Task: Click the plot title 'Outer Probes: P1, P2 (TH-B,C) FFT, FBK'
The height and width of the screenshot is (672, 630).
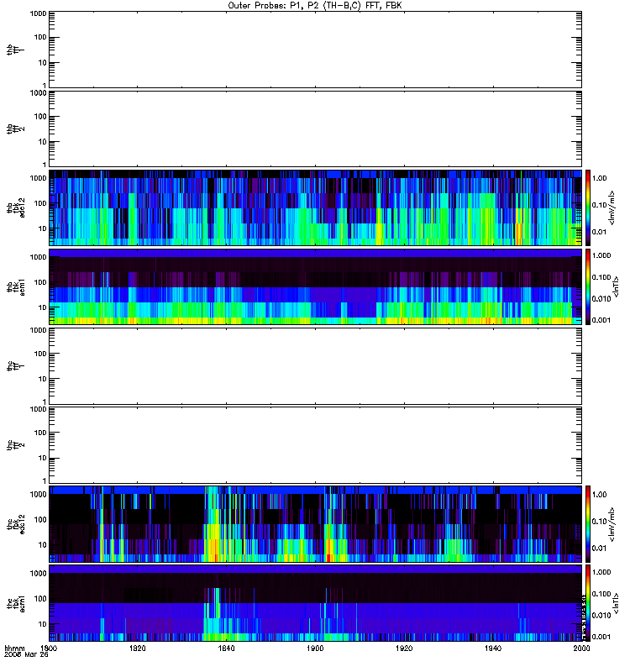Action: pos(315,6)
